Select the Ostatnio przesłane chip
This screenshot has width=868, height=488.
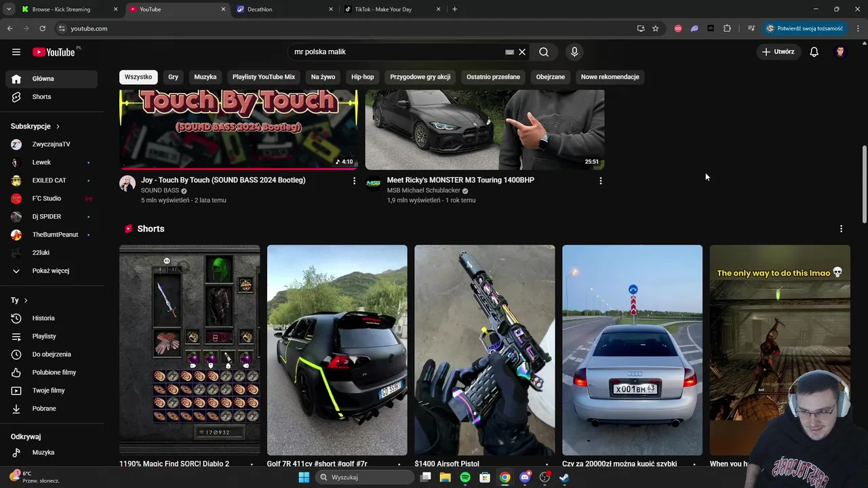tap(493, 77)
